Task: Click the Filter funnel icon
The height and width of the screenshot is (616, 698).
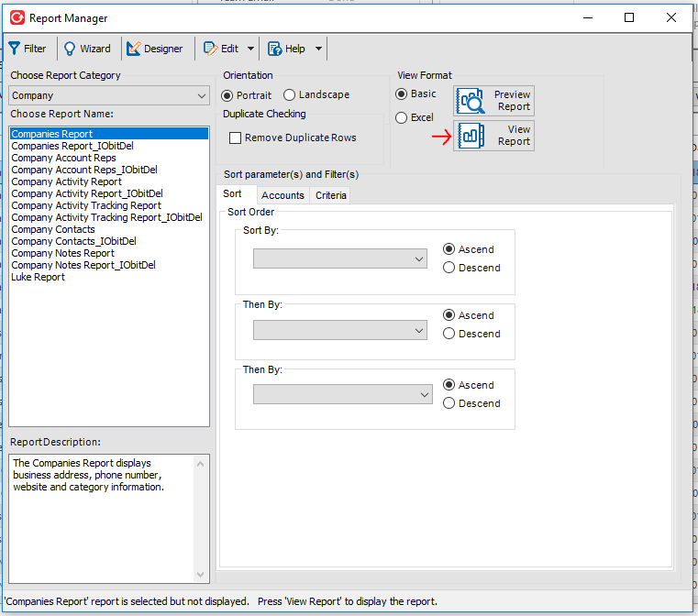Action: pos(15,49)
